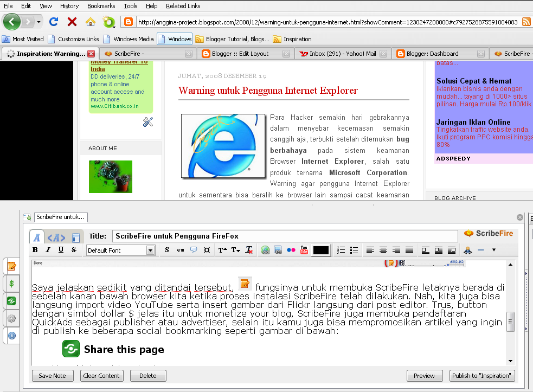This screenshot has width=533, height=392.
Task: Click Save Note button
Action: tap(53, 376)
